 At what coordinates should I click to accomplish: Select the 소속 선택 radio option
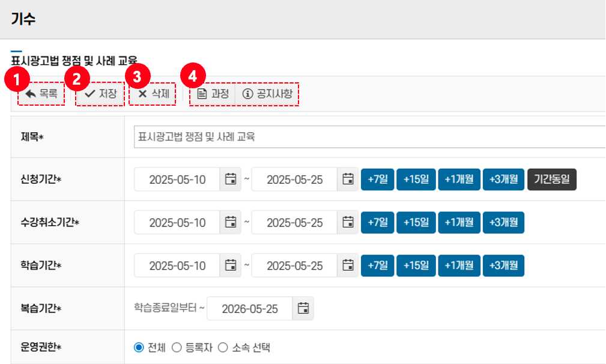coord(223,347)
